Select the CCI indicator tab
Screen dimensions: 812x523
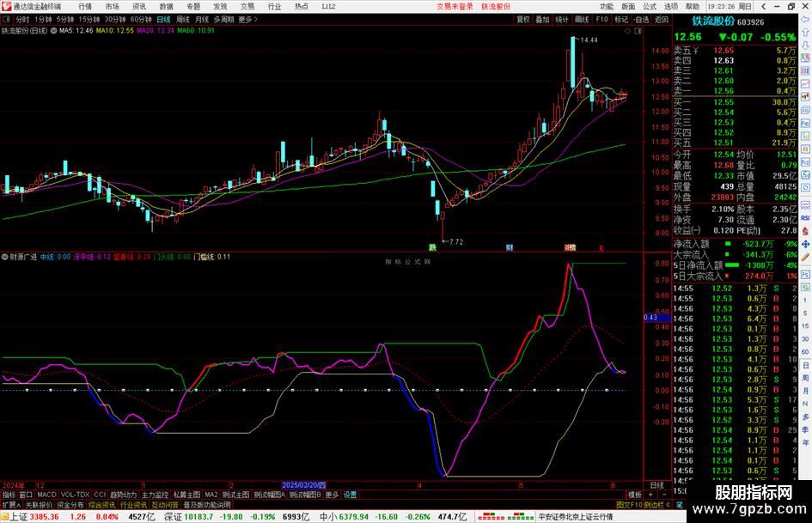[100, 495]
